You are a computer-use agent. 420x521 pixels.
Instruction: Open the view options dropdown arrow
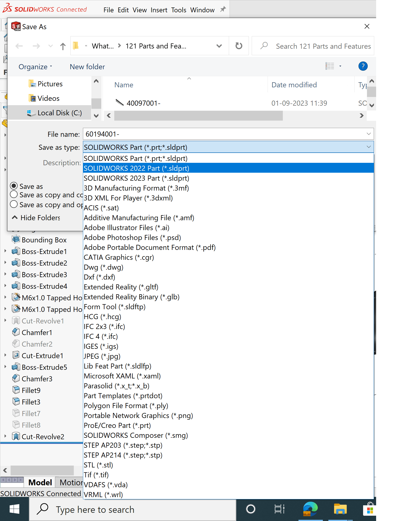click(340, 66)
